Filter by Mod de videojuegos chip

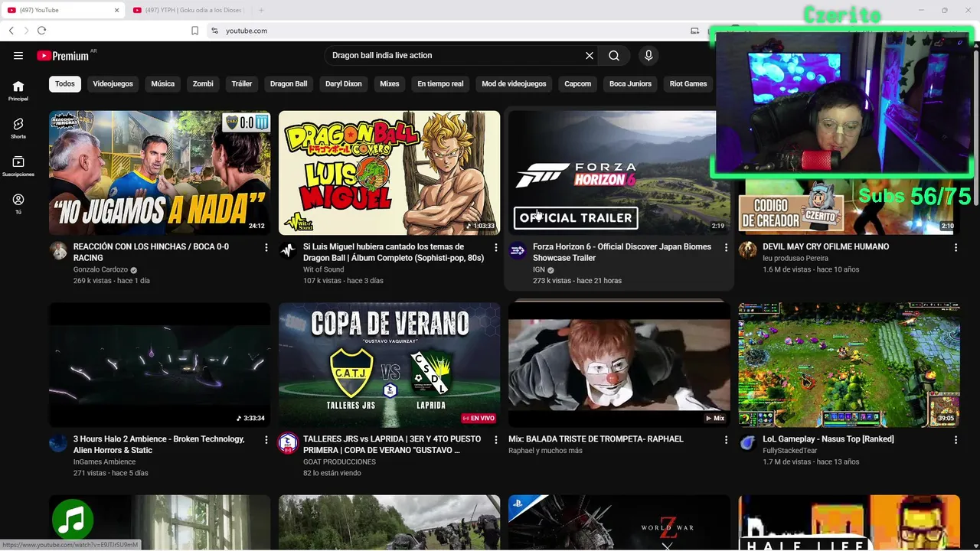tap(514, 83)
